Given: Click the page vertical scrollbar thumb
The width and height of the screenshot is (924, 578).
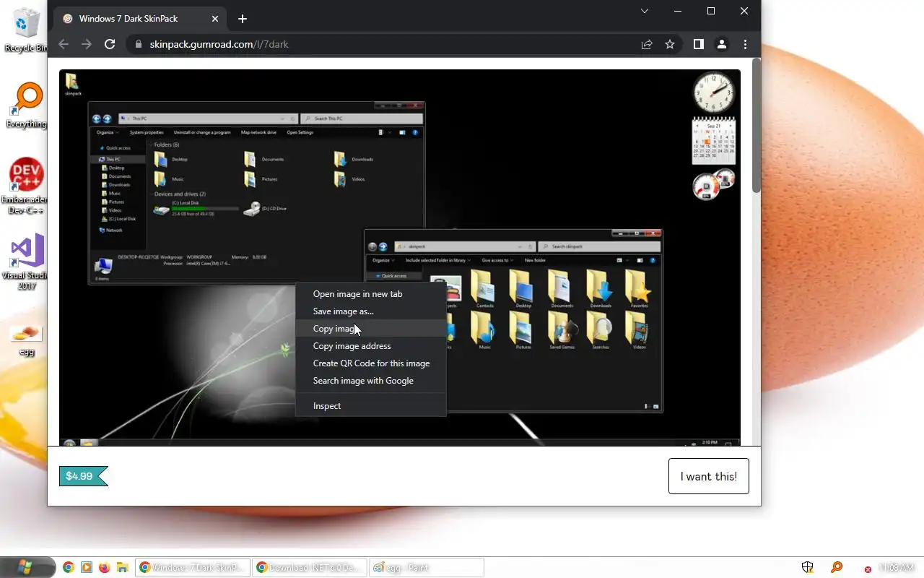Looking at the screenshot, I should (x=757, y=125).
